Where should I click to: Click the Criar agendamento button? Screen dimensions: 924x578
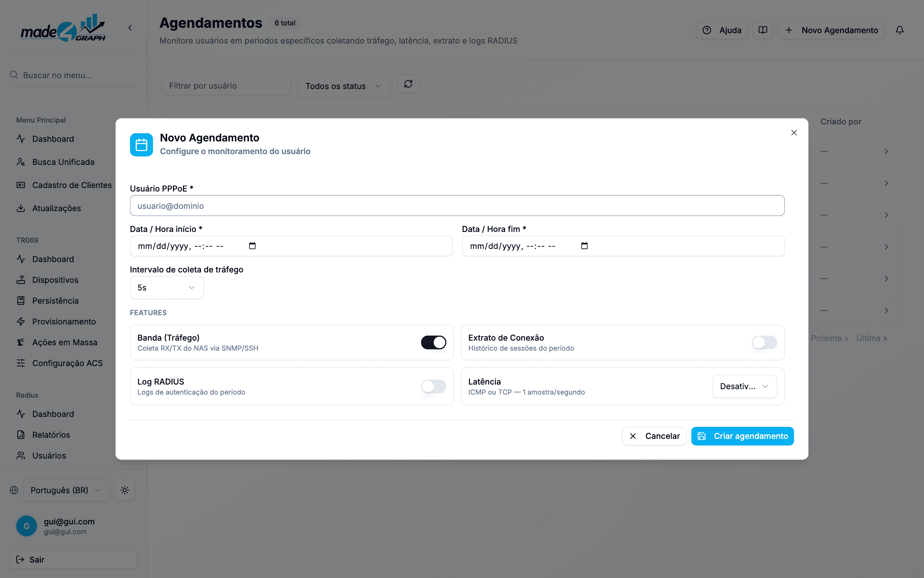(x=742, y=436)
